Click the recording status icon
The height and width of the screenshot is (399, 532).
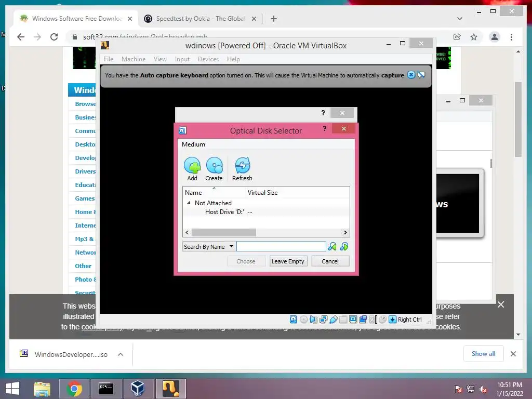pos(363,320)
